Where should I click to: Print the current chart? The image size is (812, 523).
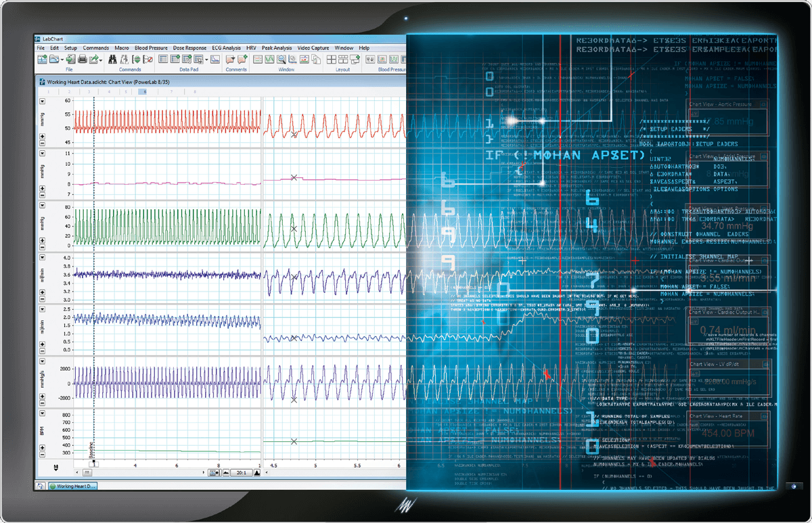pos(82,60)
